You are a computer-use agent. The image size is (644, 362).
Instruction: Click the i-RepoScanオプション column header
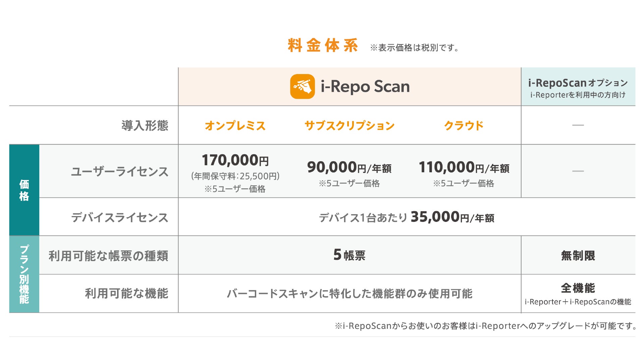click(x=578, y=83)
